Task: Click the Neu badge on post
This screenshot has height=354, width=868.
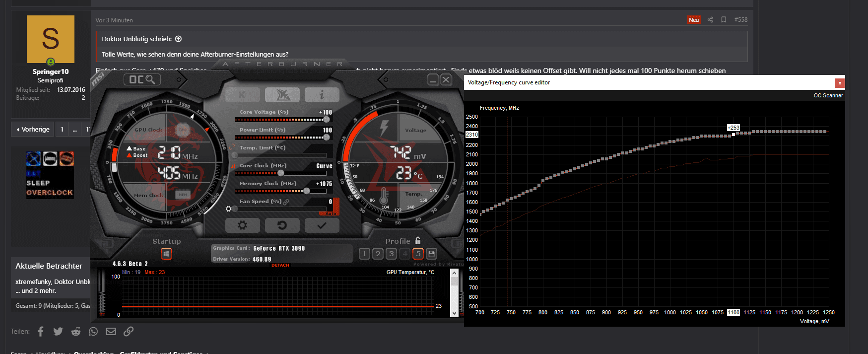Action: point(694,20)
